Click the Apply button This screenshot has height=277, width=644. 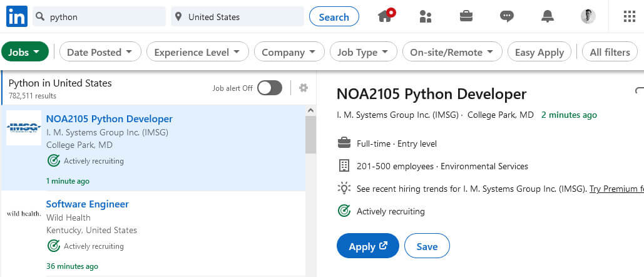367,246
